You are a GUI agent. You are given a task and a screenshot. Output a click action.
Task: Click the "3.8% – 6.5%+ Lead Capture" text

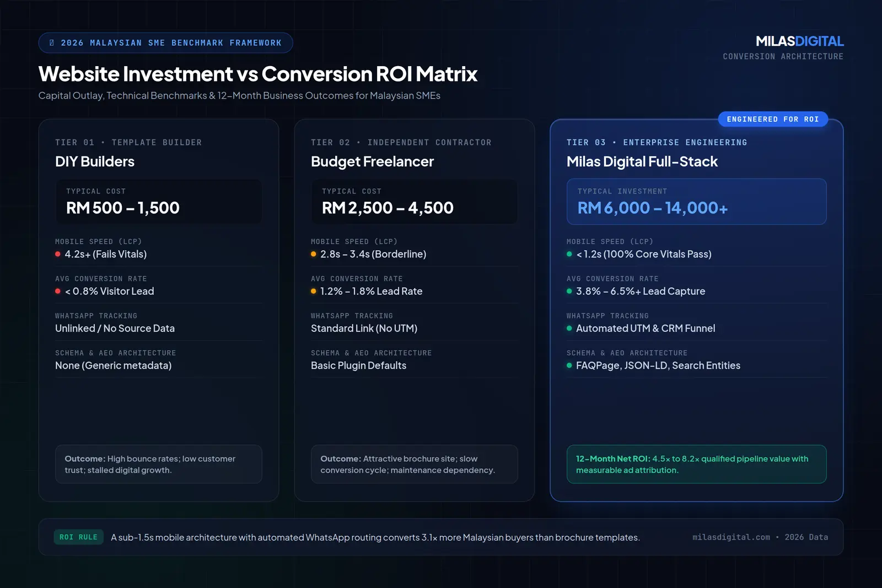pos(641,291)
